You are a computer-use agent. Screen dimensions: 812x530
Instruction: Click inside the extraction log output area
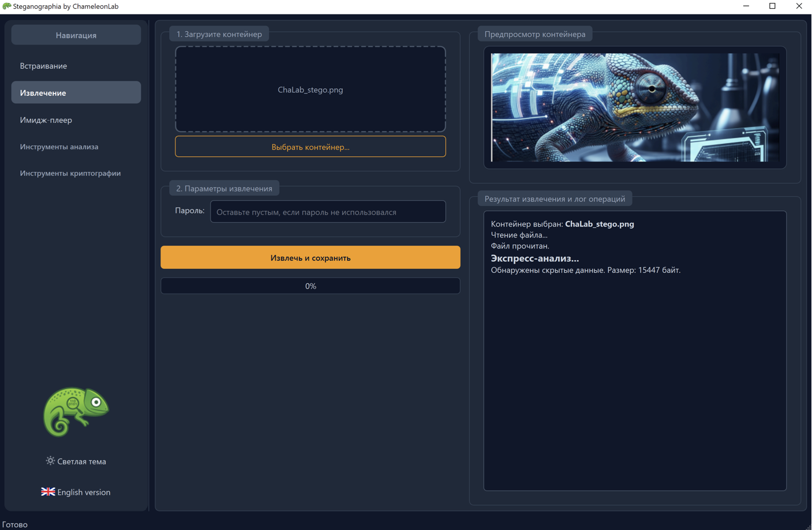[634, 375]
